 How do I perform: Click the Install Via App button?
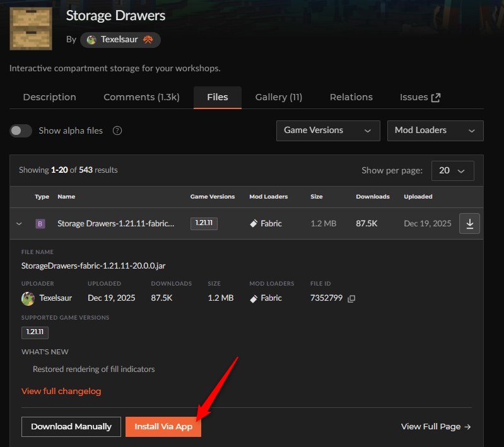point(163,427)
